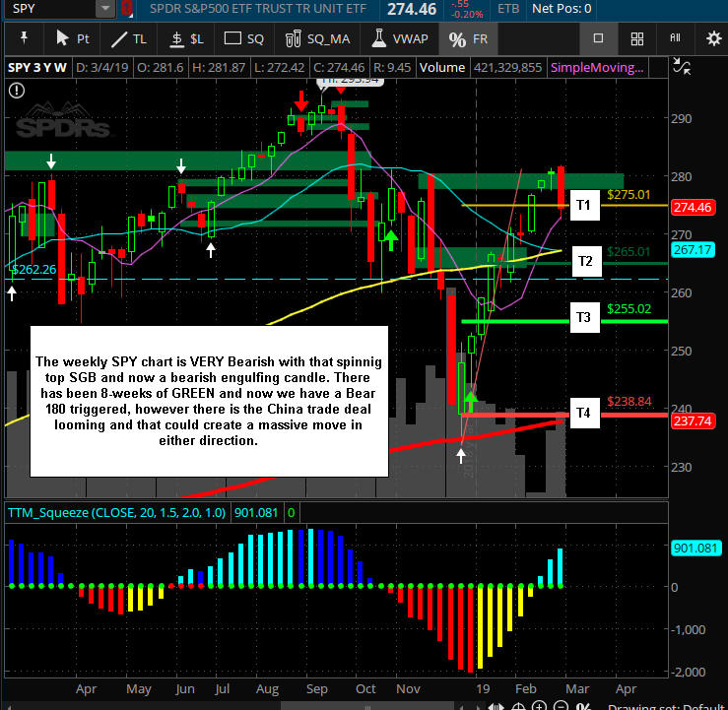Click the O: 281.6 open value

161,68
